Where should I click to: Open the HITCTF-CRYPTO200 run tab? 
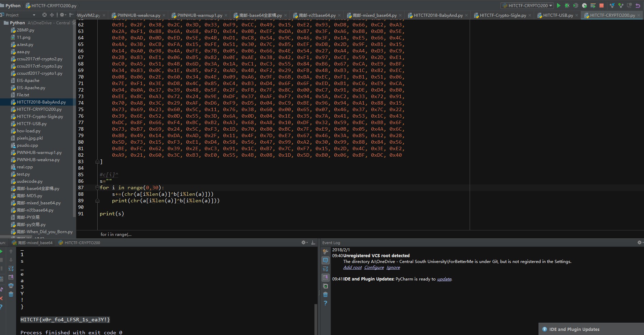tap(79, 242)
